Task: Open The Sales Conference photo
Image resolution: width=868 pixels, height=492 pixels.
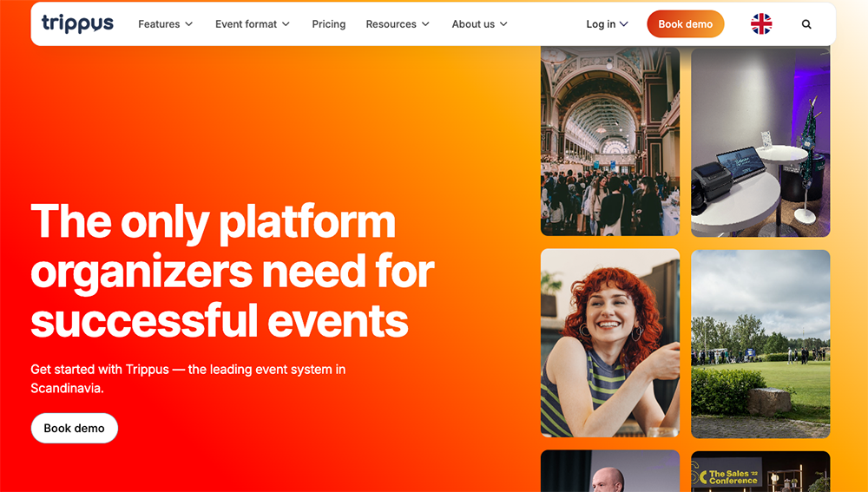Action: [760, 471]
